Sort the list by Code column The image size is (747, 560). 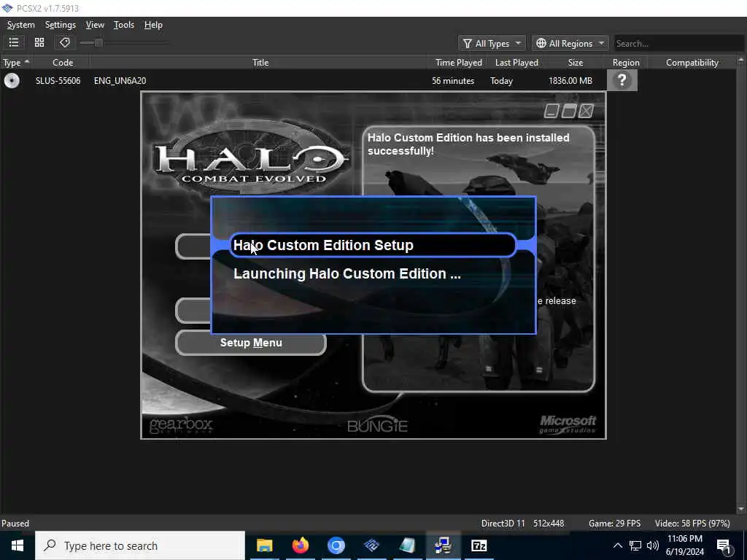(x=63, y=63)
